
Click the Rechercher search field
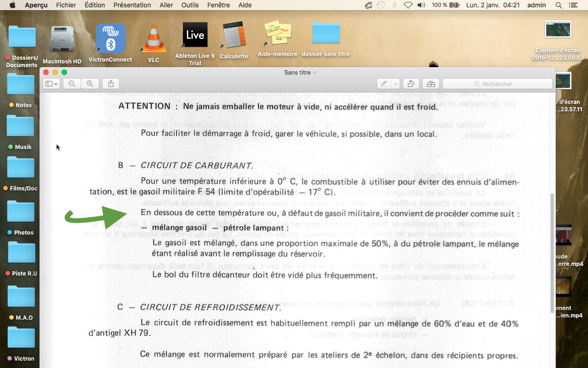(x=497, y=84)
